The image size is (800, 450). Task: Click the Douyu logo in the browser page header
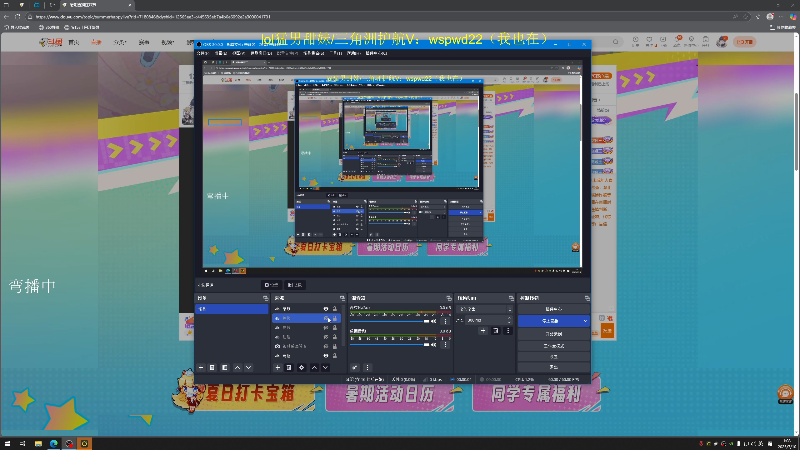[51, 42]
